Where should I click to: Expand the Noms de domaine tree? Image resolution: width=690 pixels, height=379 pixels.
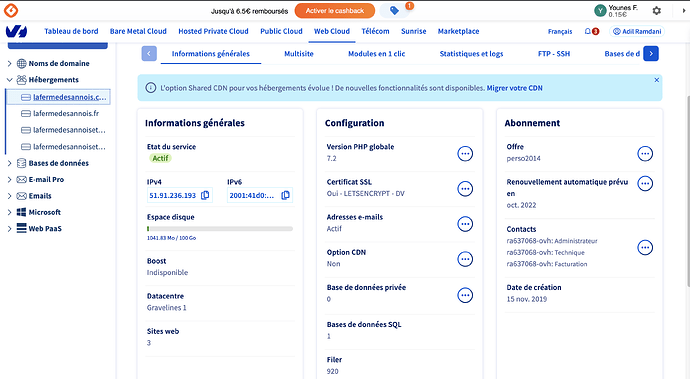[x=9, y=63]
